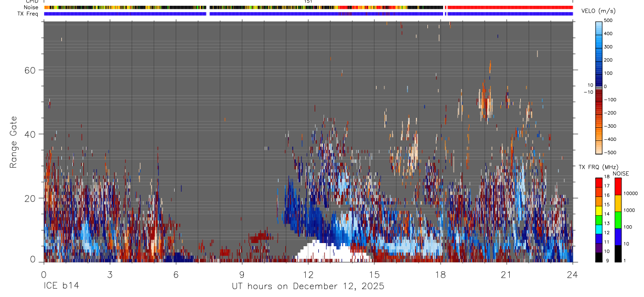Screen dimensions: 644x297
Task: Click the '3' UT hour tick label
Action: [110, 274]
